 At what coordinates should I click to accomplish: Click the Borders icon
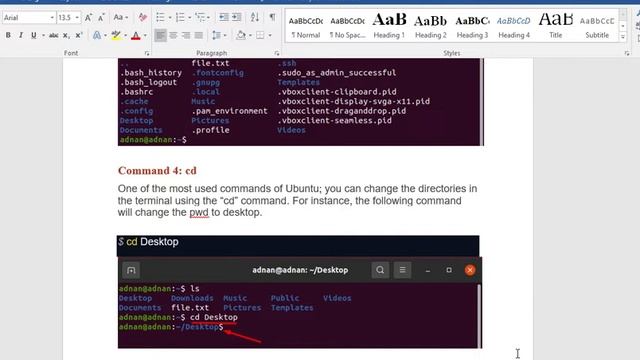pyautogui.click(x=260, y=36)
